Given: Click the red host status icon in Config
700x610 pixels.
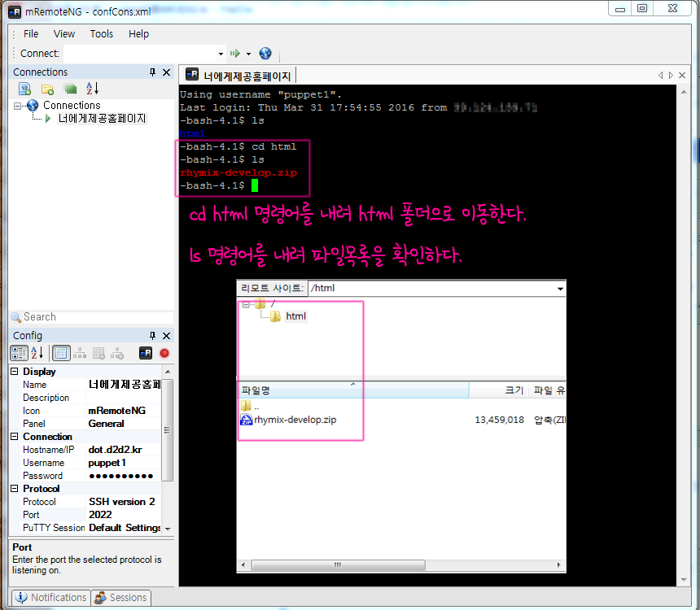Looking at the screenshot, I should click(x=164, y=353).
